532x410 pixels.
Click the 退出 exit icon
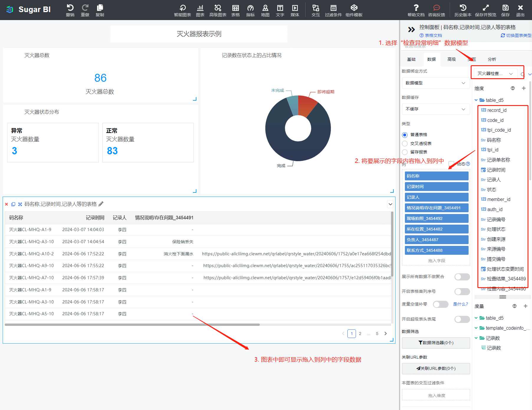click(x=520, y=8)
